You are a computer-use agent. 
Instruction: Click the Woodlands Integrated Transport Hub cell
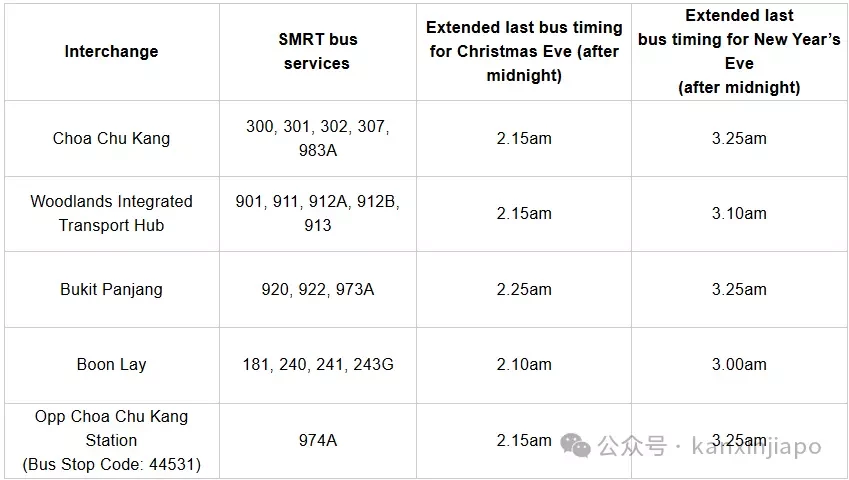pos(112,214)
